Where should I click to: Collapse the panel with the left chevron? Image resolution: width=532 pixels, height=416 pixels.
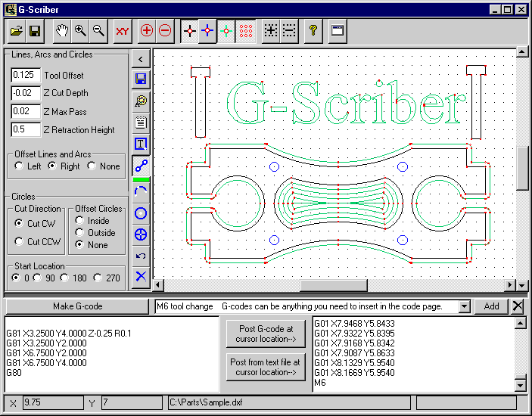point(141,59)
